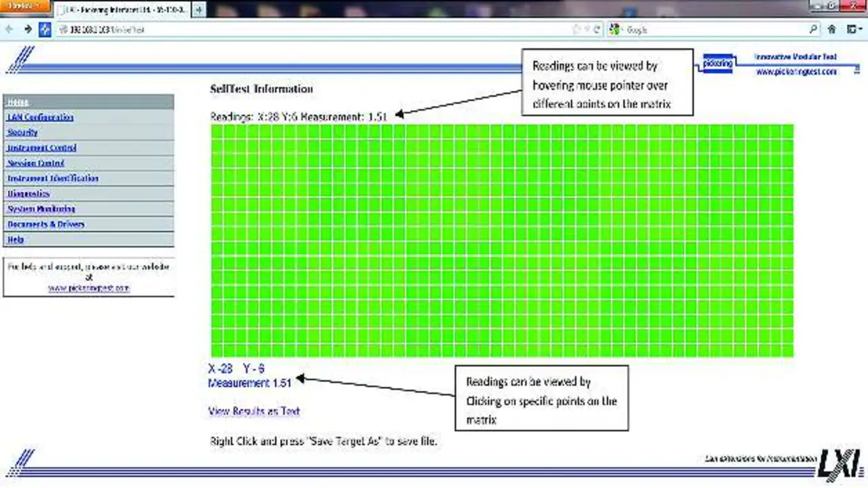Screen dimensions: 868x488
Task: Click the browser home icon
Action: pyautogui.click(x=832, y=30)
